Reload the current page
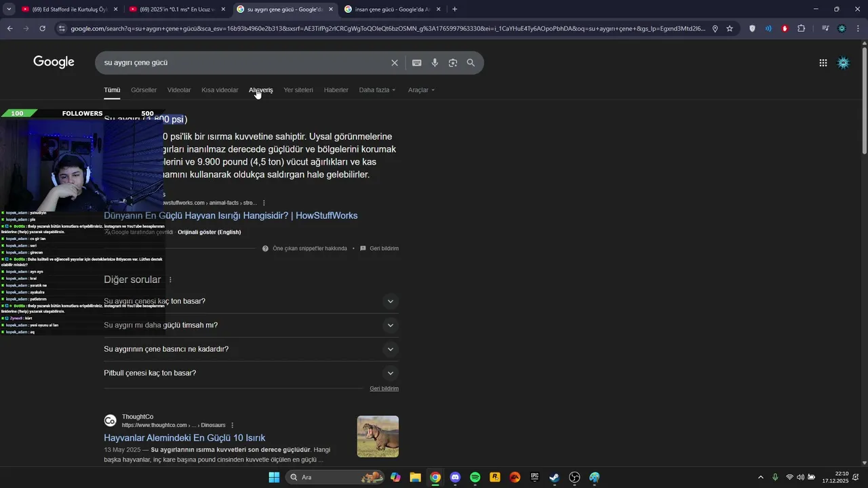 tap(42, 28)
